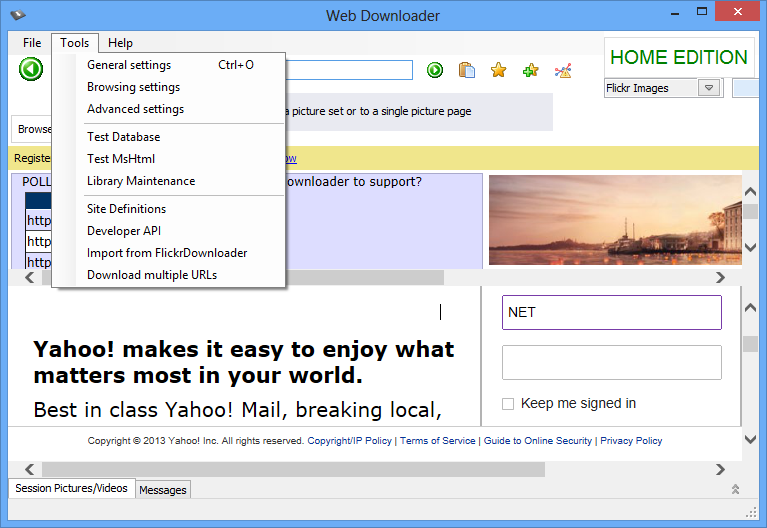Switch to the Messages tab
Screen dimensions: 767x528
[x=163, y=490]
